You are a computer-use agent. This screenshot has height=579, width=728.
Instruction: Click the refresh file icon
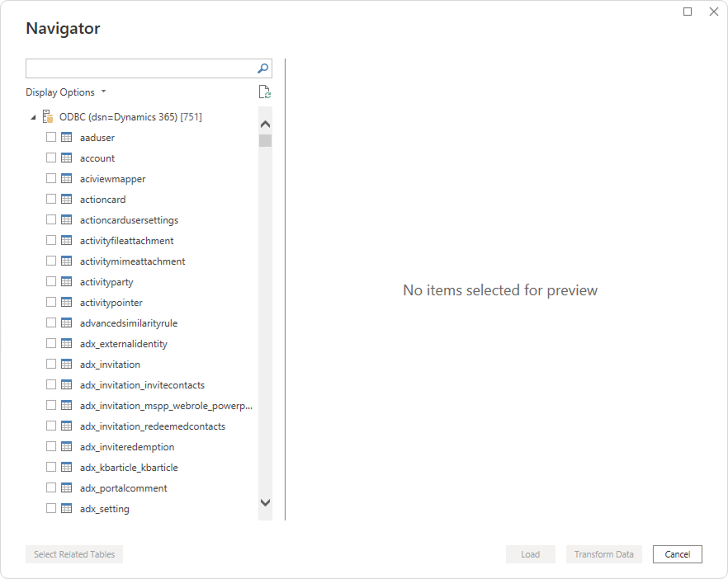click(x=264, y=92)
